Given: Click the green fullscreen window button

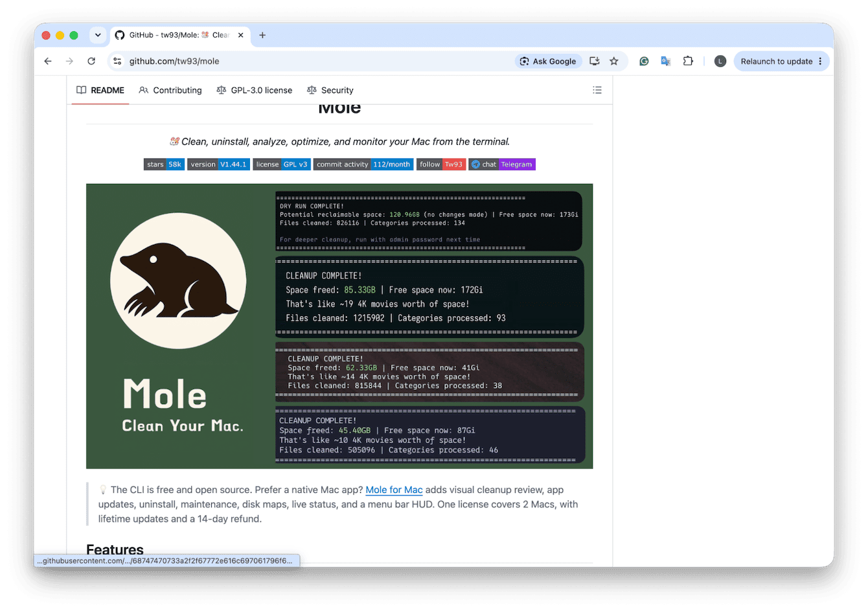Looking at the screenshot, I should [x=74, y=35].
